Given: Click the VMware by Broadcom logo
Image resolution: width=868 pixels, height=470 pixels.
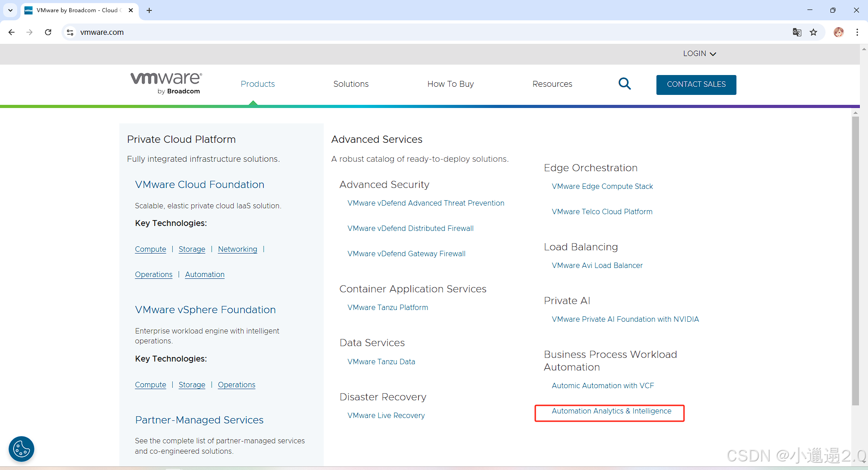Looking at the screenshot, I should click(165, 83).
